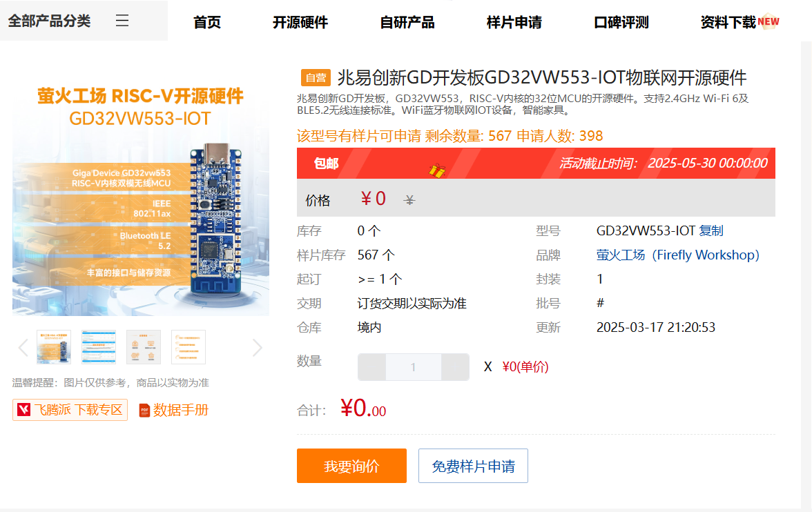
Task: Click the PDF icon next to 数据手册
Action: click(145, 411)
